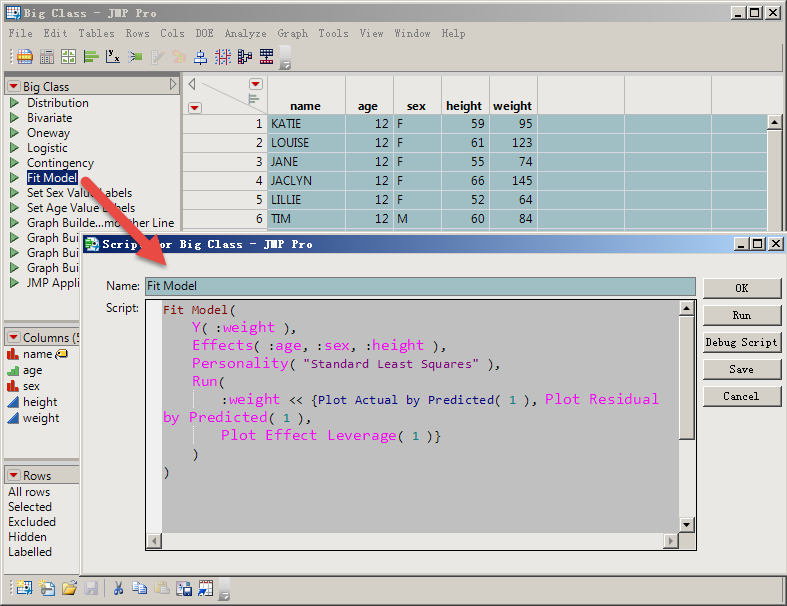Click the ordinal icon beside the age column
The width and height of the screenshot is (787, 606).
pos(13,370)
